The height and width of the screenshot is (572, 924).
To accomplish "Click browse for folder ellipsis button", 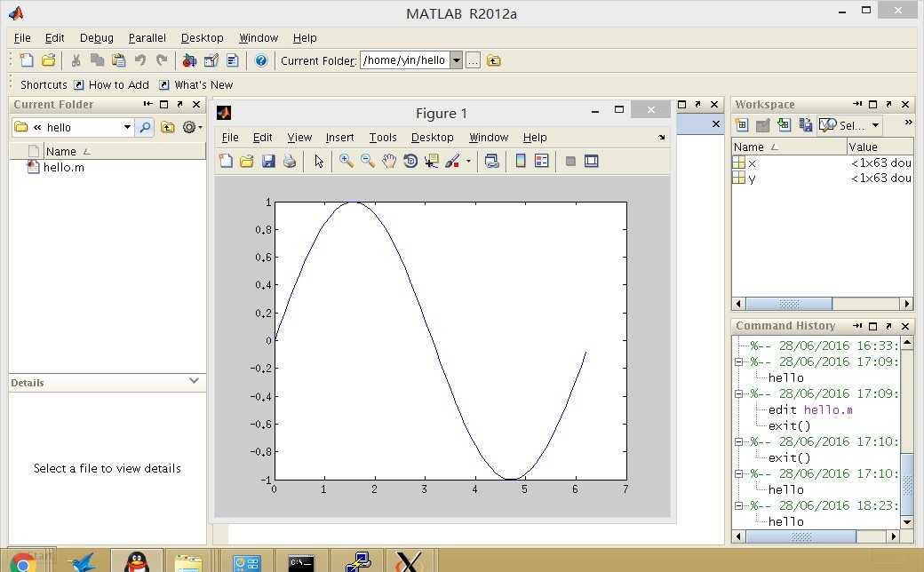I will 473,60.
